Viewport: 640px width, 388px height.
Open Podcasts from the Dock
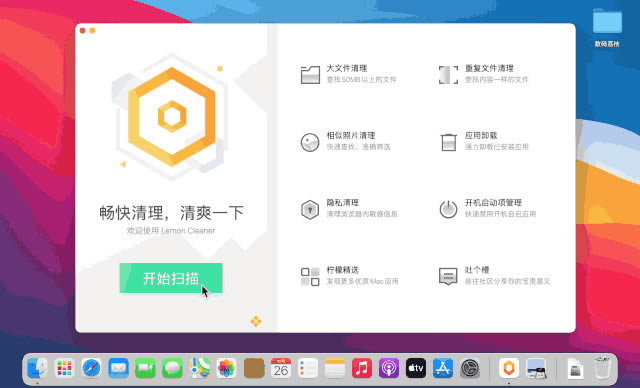pyautogui.click(x=389, y=368)
